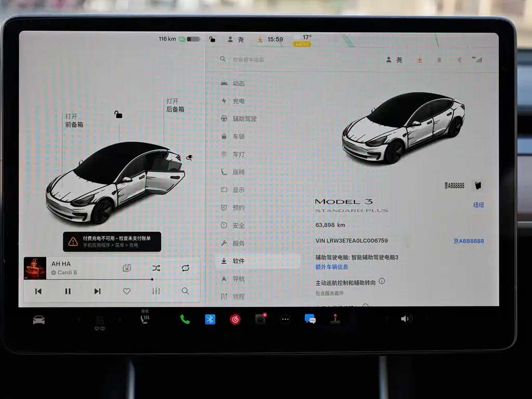Tap the 4G signal strength icon
Screen dimensions: 532x399
click(x=477, y=60)
